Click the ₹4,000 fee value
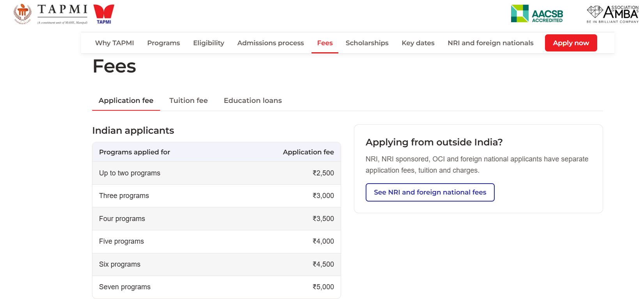Screen dimensions: 644x299 click(323, 241)
